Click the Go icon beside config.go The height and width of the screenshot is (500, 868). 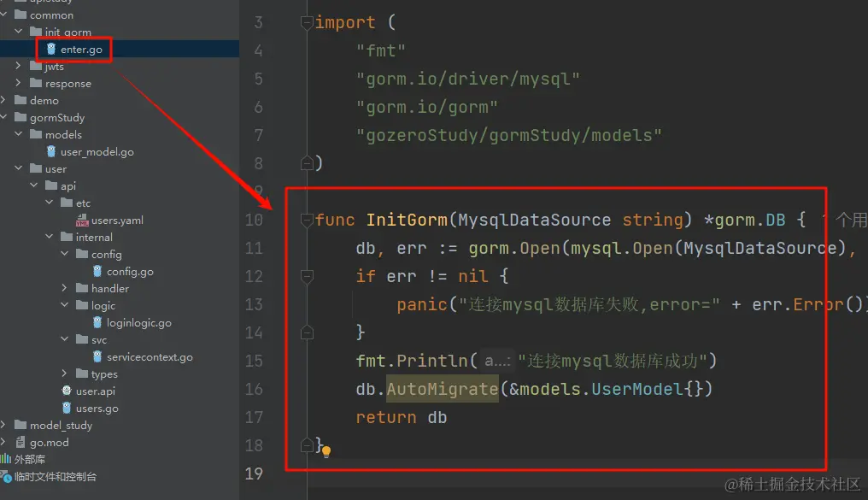(97, 271)
